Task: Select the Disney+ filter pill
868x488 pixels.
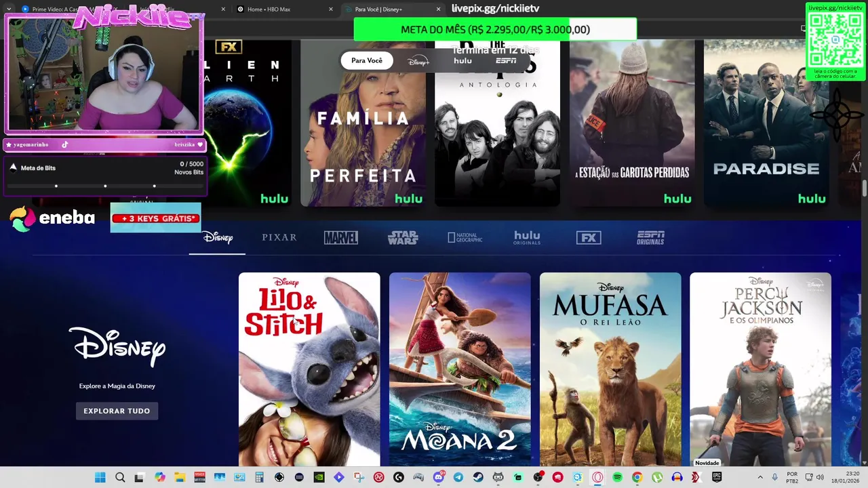Action: click(x=418, y=61)
